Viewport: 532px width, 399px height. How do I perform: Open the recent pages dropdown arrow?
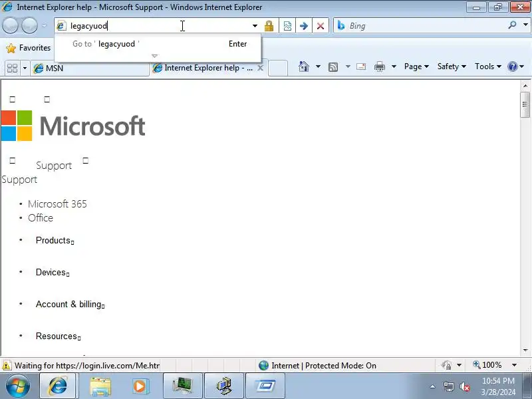click(45, 25)
